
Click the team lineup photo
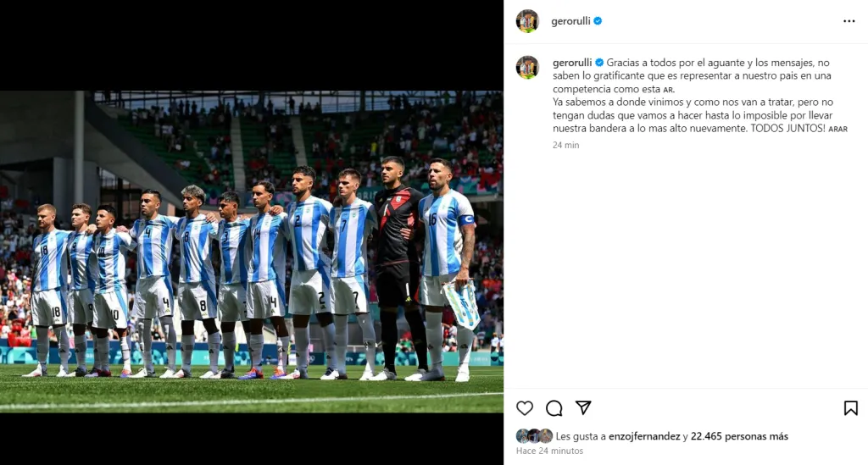click(x=251, y=252)
